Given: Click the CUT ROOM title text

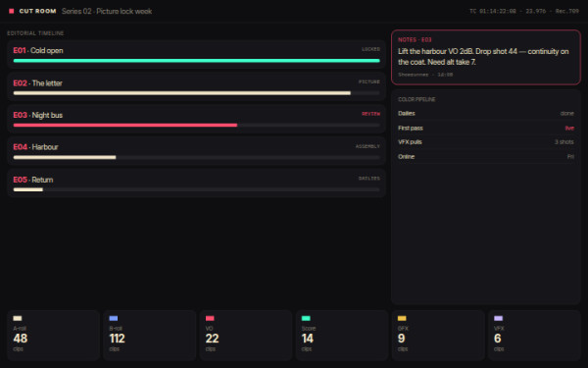Looking at the screenshot, I should pos(37,11).
